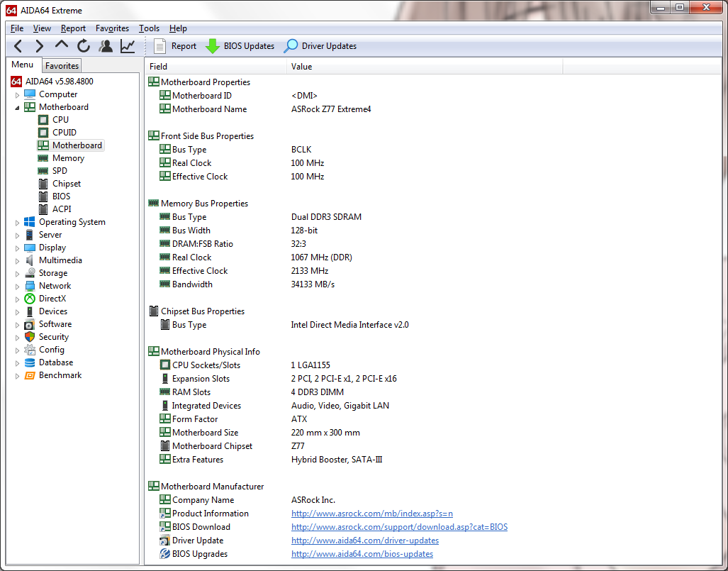Open the View menu

tap(42, 28)
